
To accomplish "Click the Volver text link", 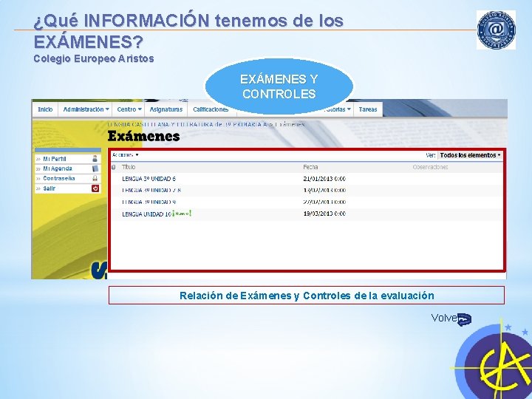I will (444, 318).
